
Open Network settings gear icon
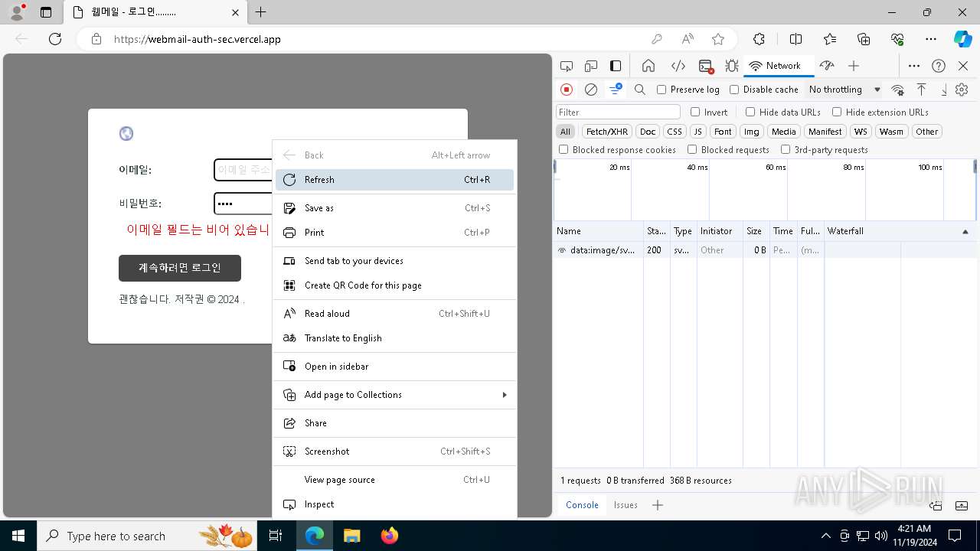point(962,90)
